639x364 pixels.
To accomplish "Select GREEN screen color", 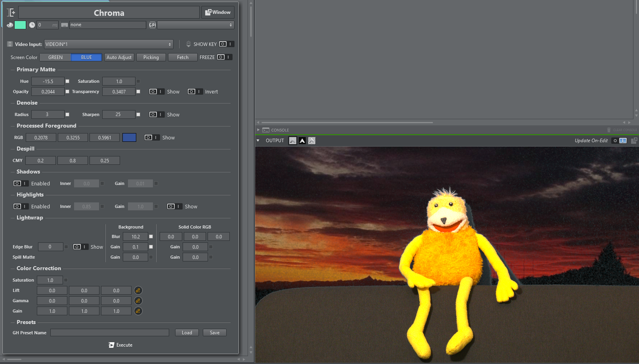I will [55, 57].
